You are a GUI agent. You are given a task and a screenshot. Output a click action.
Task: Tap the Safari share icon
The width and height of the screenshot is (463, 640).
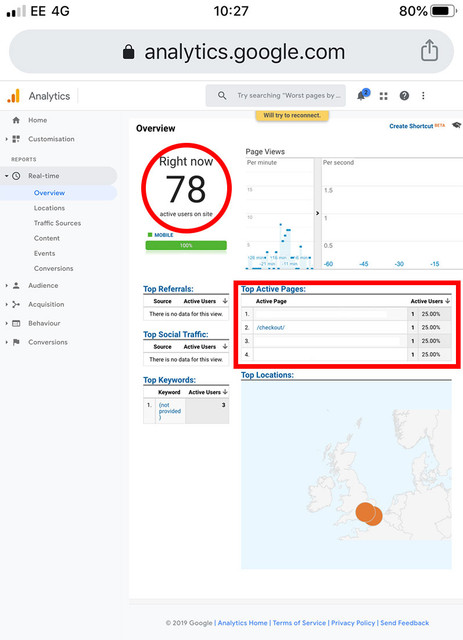coord(429,51)
